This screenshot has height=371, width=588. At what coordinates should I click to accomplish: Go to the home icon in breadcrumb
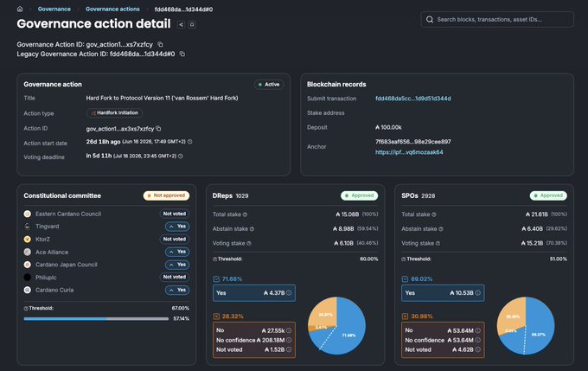tap(20, 9)
